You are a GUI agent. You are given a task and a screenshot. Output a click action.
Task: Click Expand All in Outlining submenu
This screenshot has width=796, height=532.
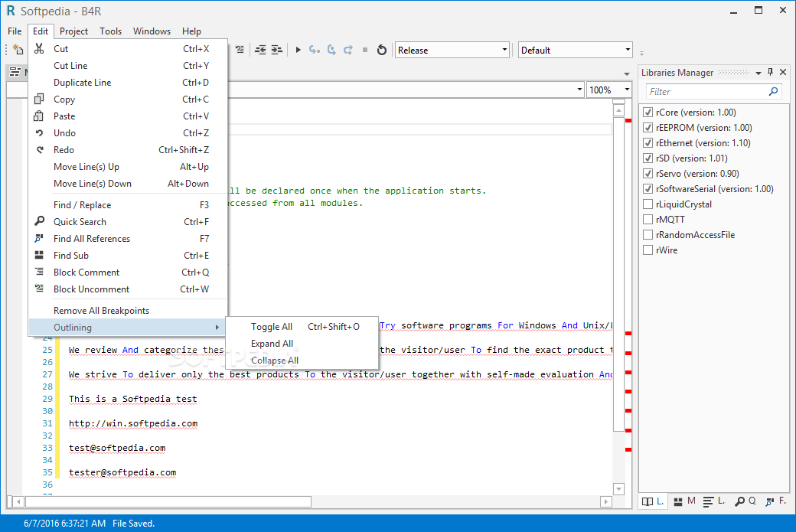(302, 344)
